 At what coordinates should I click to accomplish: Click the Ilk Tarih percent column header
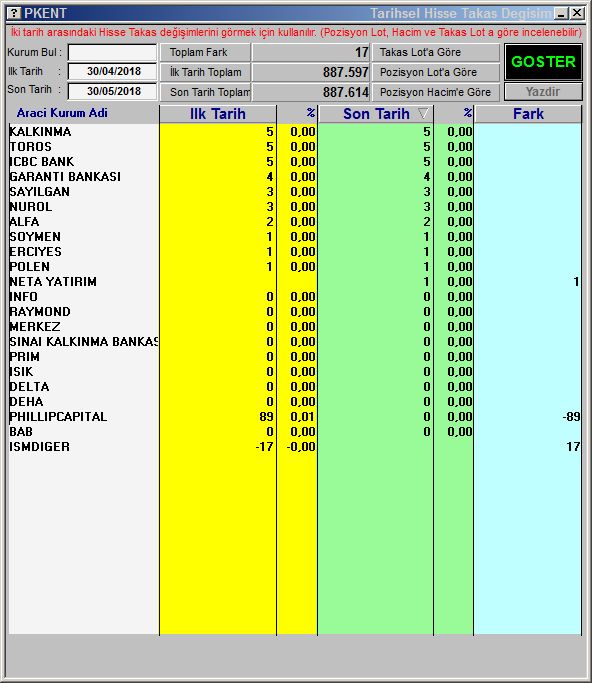[x=297, y=114]
